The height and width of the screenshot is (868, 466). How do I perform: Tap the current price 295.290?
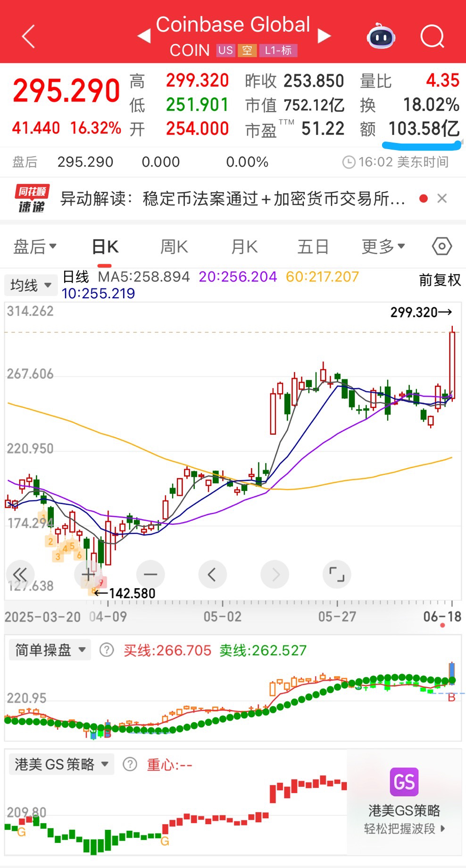point(67,91)
